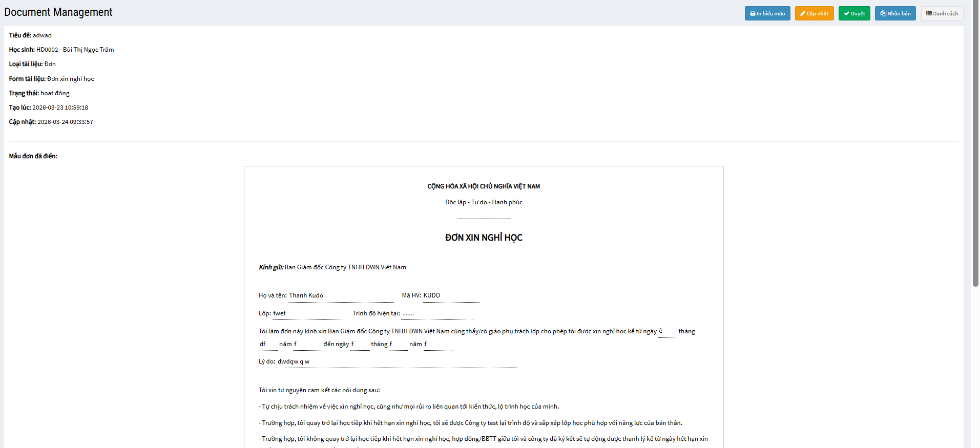The height and width of the screenshot is (448, 980).
Task: Open Danh sách via its list icon
Action: [929, 14]
